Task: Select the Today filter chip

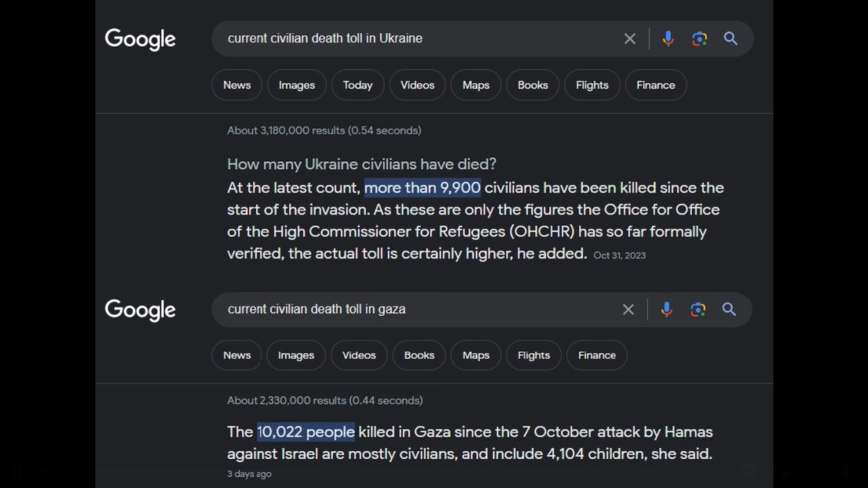Action: (x=358, y=85)
